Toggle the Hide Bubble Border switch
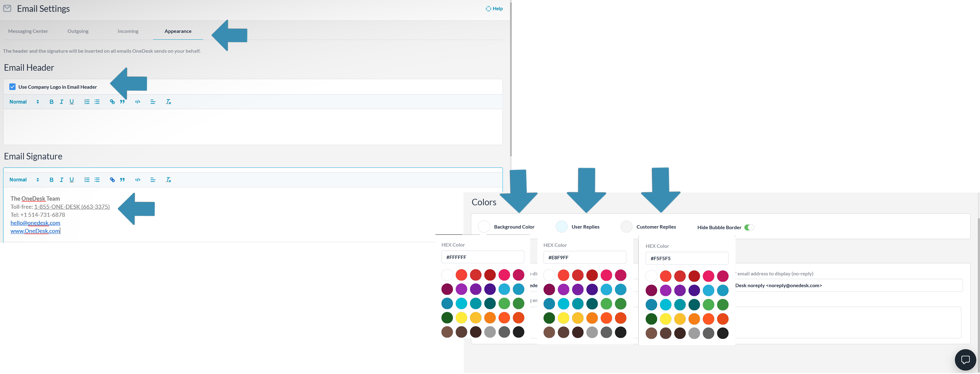Screen dimensions: 980x374 pyautogui.click(x=749, y=228)
